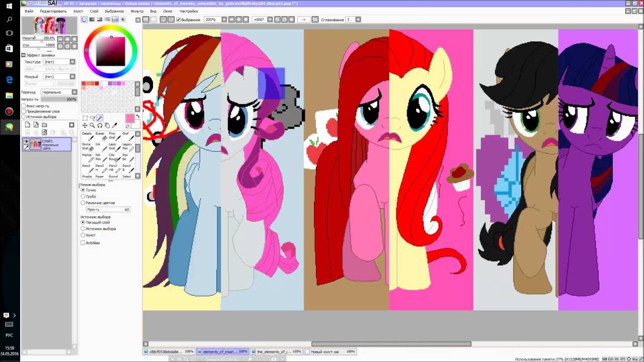Select the Точно selection mode
This screenshot has height=362, width=644.
pos(83,190)
